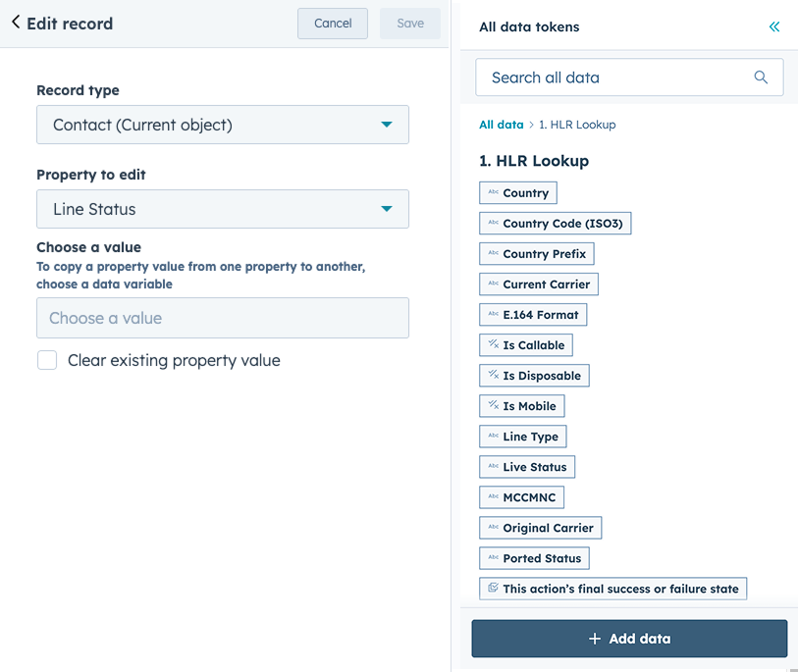This screenshot has width=798, height=672.
Task: Insert the Ported Status token
Action: tap(534, 558)
